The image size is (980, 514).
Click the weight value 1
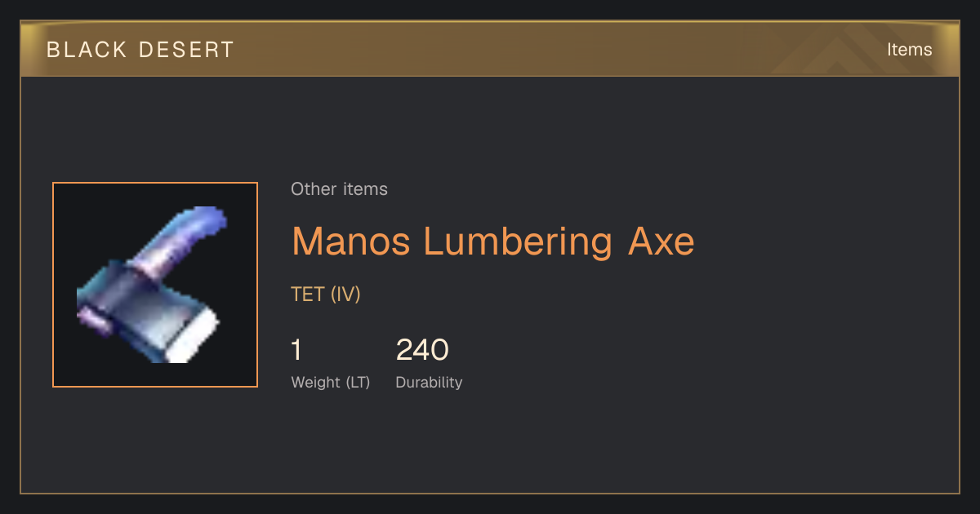[297, 350]
